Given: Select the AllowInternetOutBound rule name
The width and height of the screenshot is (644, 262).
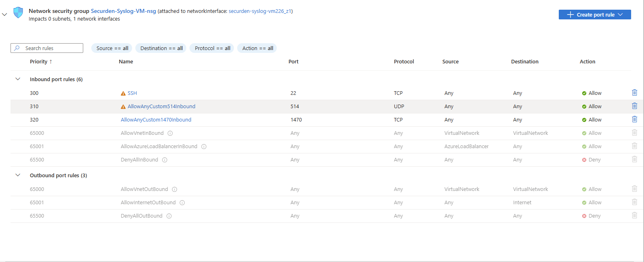Looking at the screenshot, I should point(148,203).
